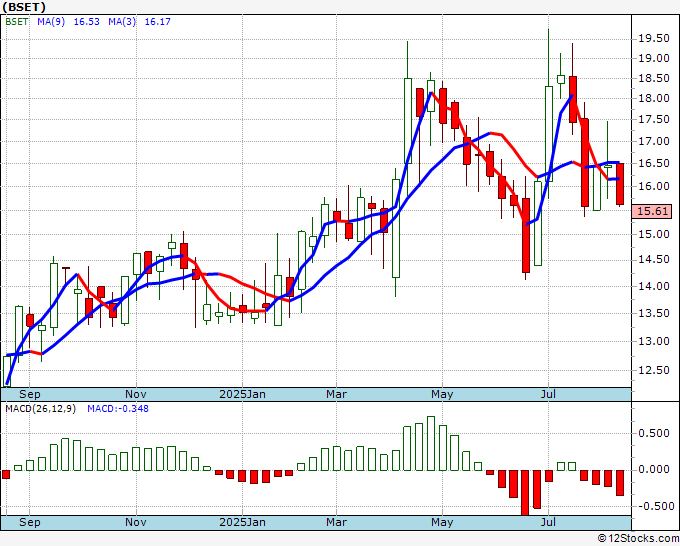
Task: Click May on the MACD panel axis
Action: point(442,522)
